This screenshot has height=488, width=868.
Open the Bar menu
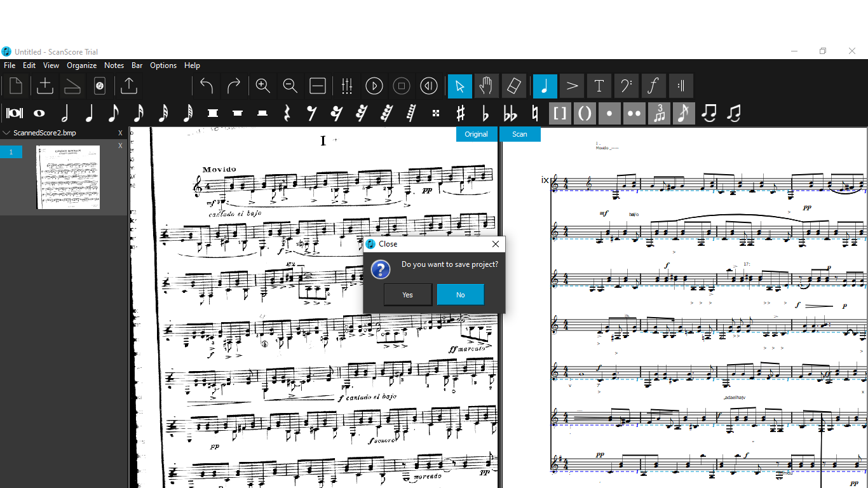click(x=137, y=65)
